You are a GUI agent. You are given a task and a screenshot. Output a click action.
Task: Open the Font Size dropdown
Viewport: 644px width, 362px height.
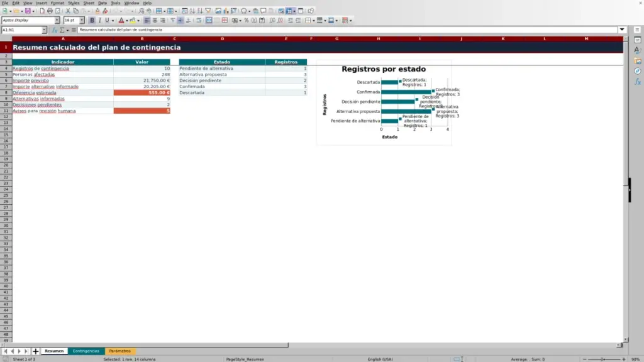point(82,20)
